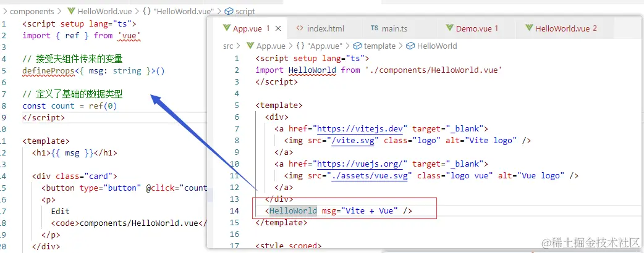Click highlighted HelloWorld tag on line 14

(x=293, y=211)
